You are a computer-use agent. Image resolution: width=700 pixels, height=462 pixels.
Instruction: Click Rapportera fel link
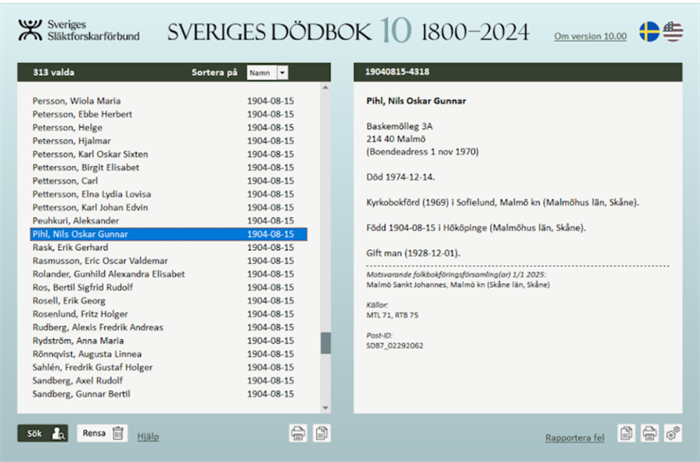(x=575, y=437)
